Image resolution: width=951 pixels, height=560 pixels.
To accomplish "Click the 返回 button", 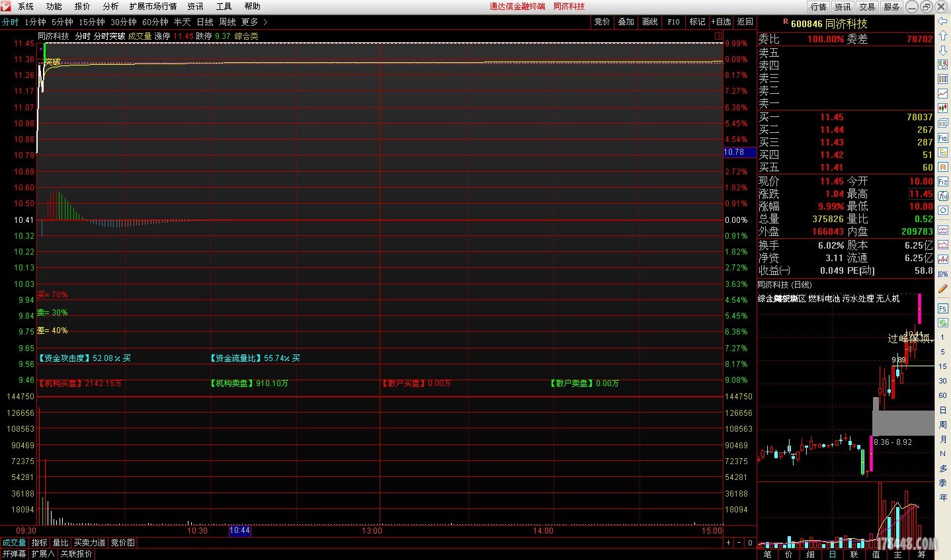I will coord(745,22).
